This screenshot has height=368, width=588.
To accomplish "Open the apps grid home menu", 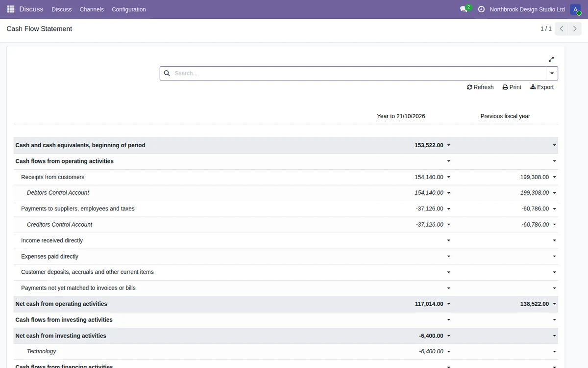I will coord(11,9).
